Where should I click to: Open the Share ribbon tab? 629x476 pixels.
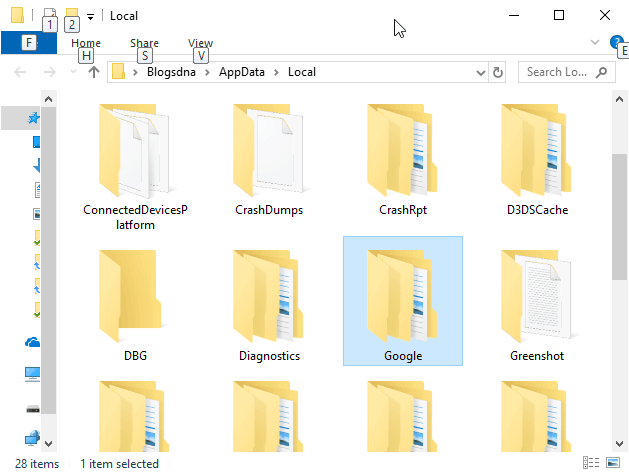pos(144,43)
